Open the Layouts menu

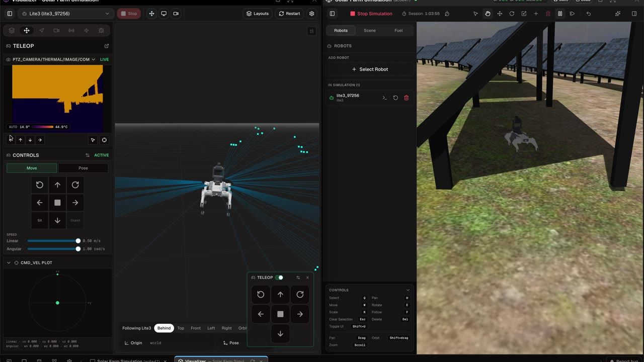click(x=258, y=14)
